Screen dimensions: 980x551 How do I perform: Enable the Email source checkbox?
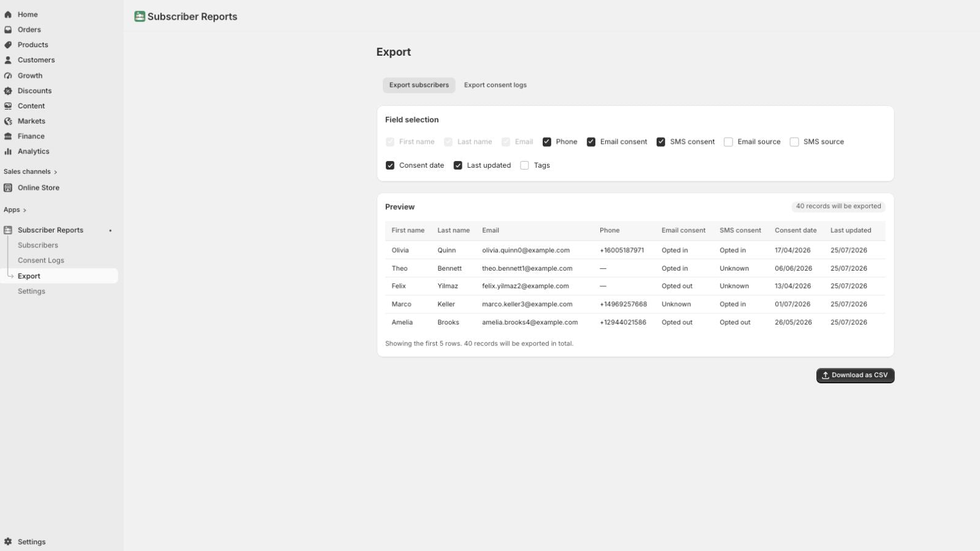tap(728, 142)
